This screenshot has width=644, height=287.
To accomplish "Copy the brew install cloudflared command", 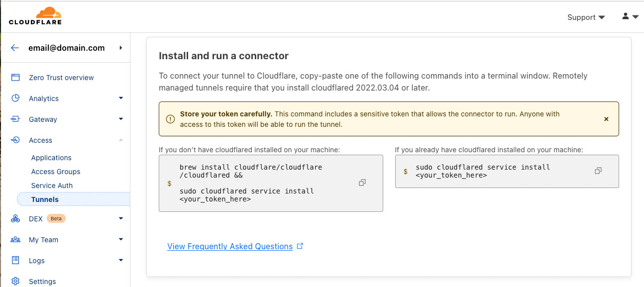I will tap(362, 183).
